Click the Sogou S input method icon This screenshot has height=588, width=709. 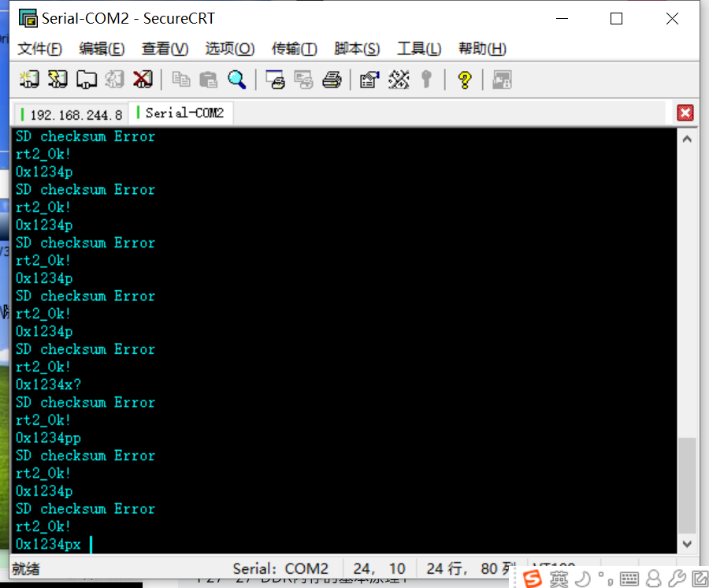533,578
